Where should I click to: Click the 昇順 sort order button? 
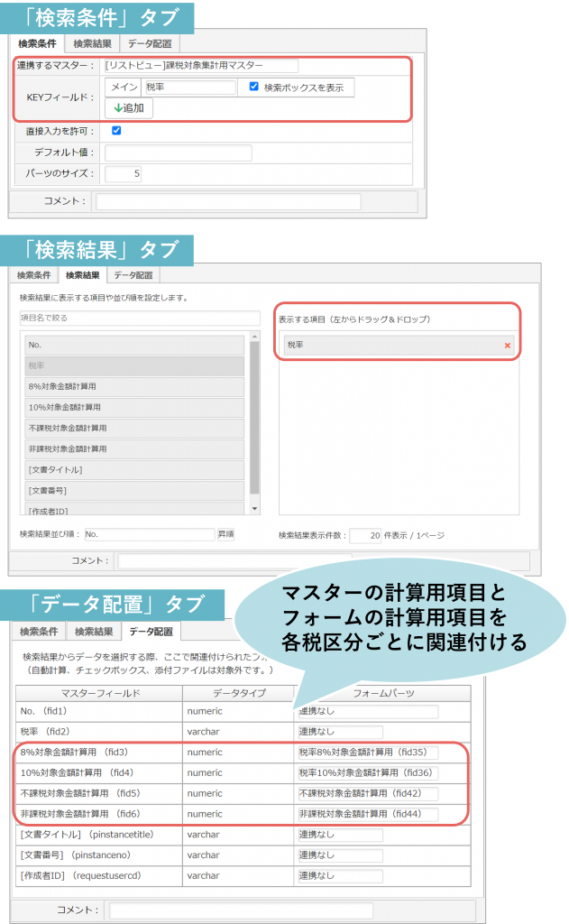point(225,534)
